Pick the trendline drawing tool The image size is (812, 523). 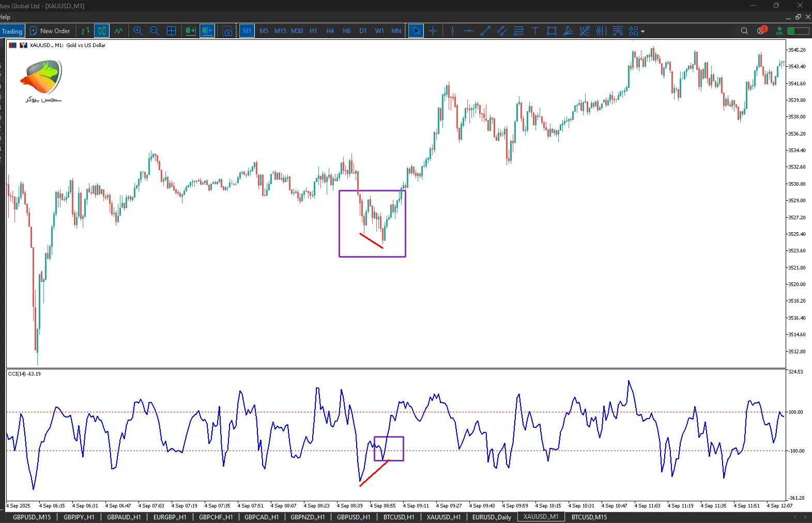485,31
